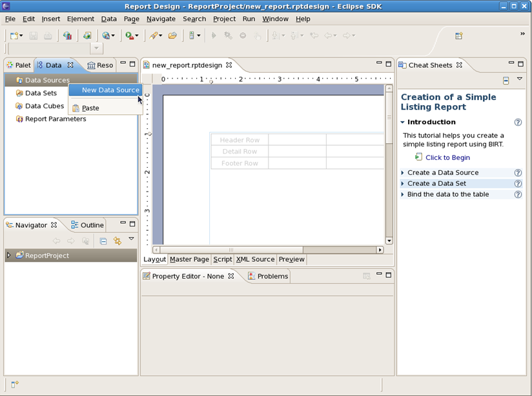The width and height of the screenshot is (532, 396).
Task: Click the help icon beside Introduction
Action: [x=518, y=122]
